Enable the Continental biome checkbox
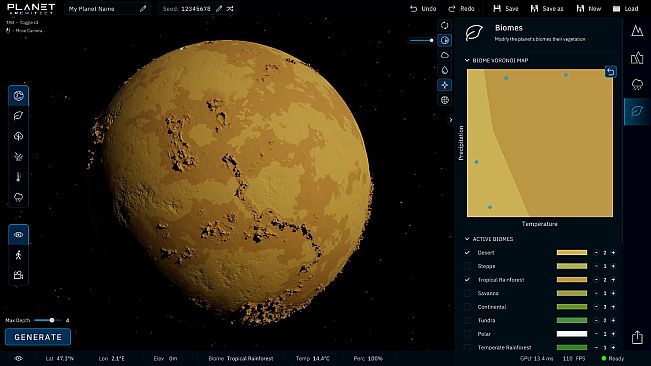 tap(467, 307)
